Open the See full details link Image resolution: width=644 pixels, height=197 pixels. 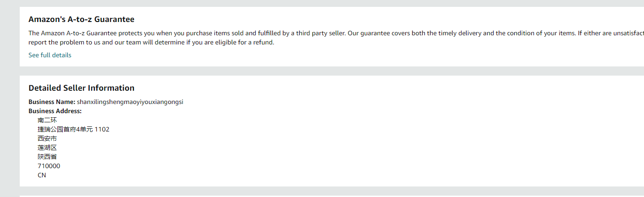pyautogui.click(x=50, y=55)
